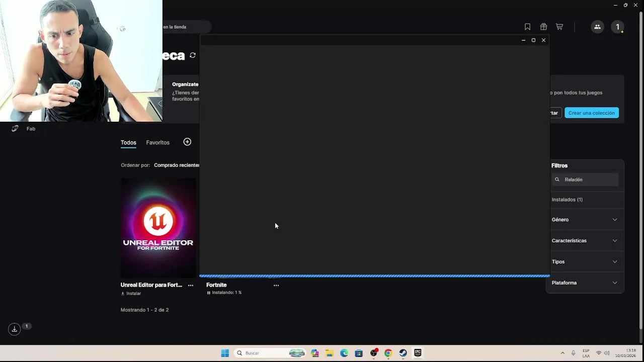The height and width of the screenshot is (362, 644).
Task: Click Instalando: 1 % status text
Action: tap(227, 293)
